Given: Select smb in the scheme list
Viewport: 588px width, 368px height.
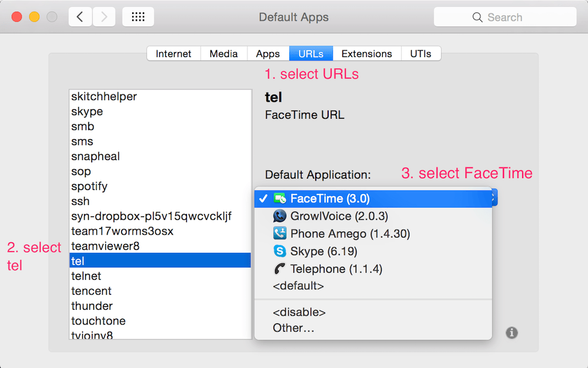Looking at the screenshot, I should [161, 126].
